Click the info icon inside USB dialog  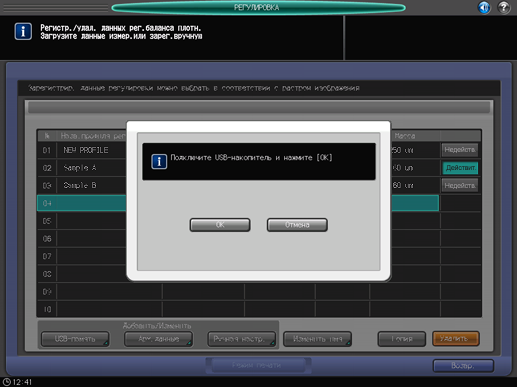[159, 161]
